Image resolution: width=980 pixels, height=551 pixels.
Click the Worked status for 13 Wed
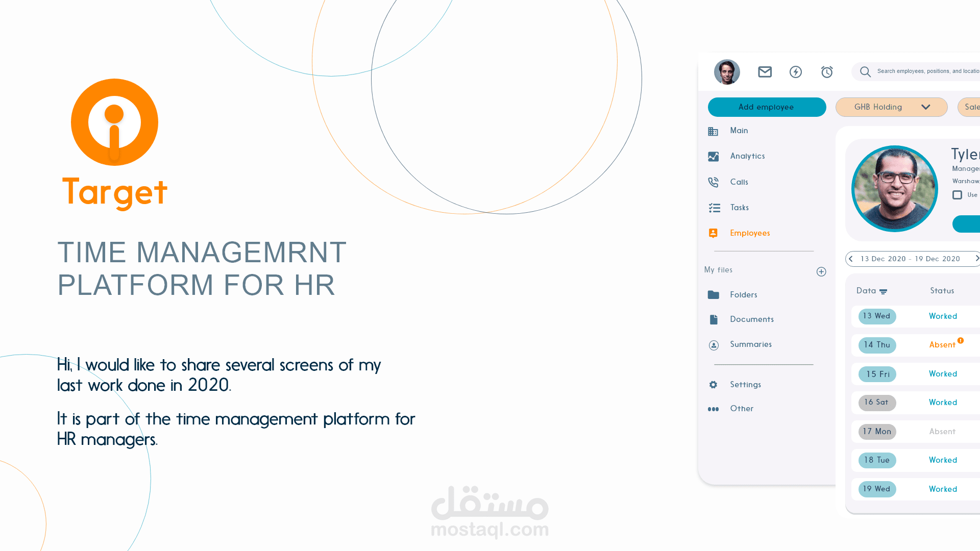tap(943, 316)
